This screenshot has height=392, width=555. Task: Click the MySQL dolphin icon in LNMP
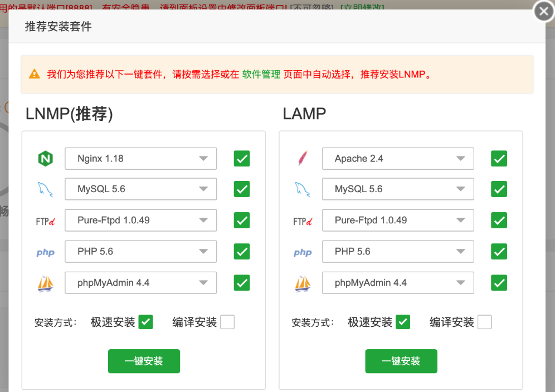click(x=45, y=190)
